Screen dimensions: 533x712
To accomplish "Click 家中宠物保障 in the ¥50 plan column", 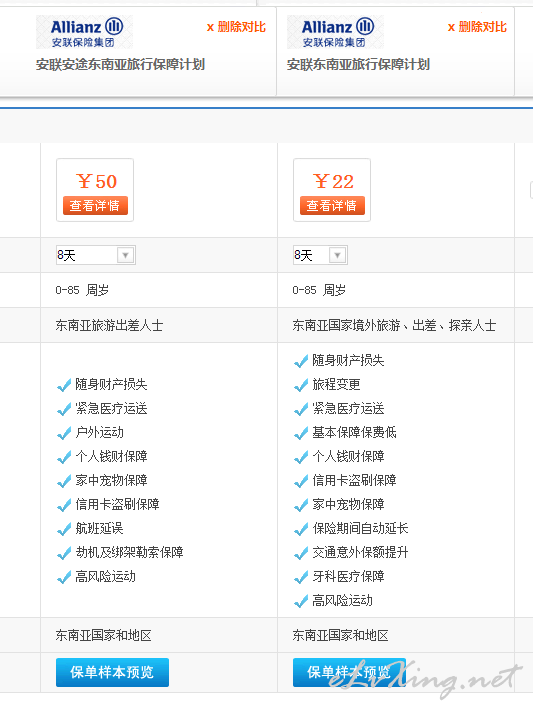I will [x=111, y=480].
